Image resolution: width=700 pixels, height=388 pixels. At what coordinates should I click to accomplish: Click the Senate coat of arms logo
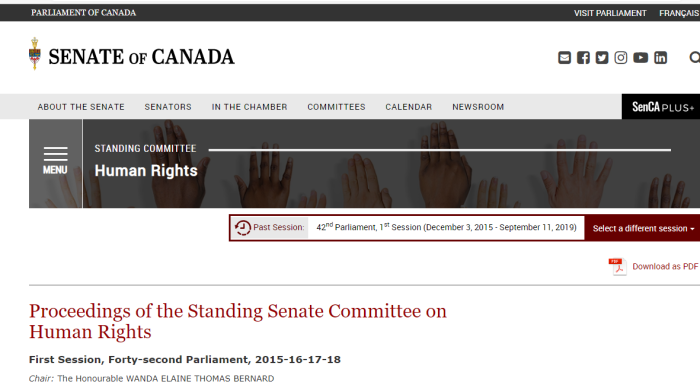(x=35, y=54)
